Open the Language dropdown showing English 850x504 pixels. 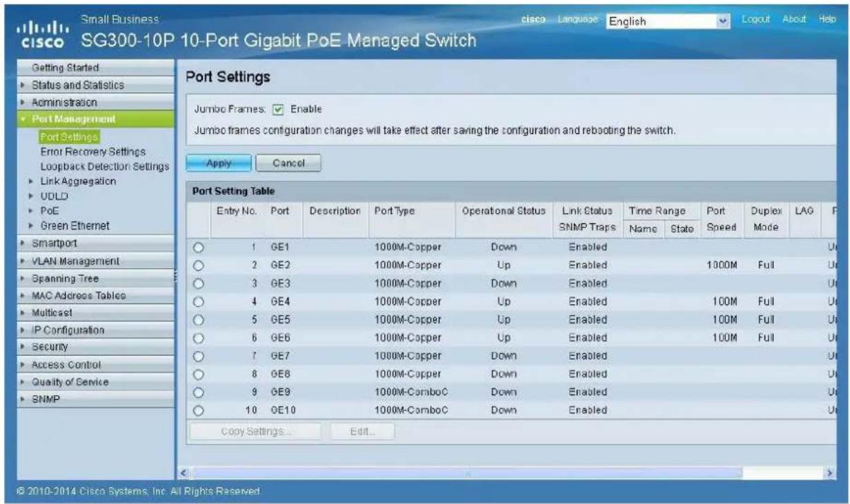(x=668, y=21)
